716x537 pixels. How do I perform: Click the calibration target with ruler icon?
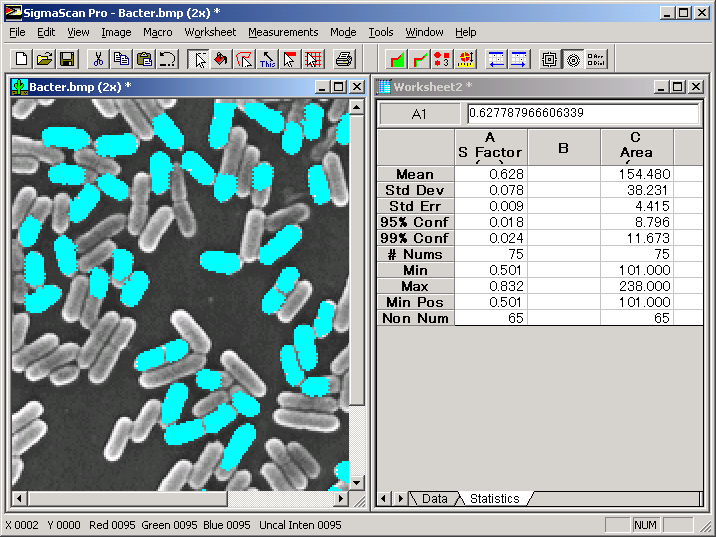[465, 59]
